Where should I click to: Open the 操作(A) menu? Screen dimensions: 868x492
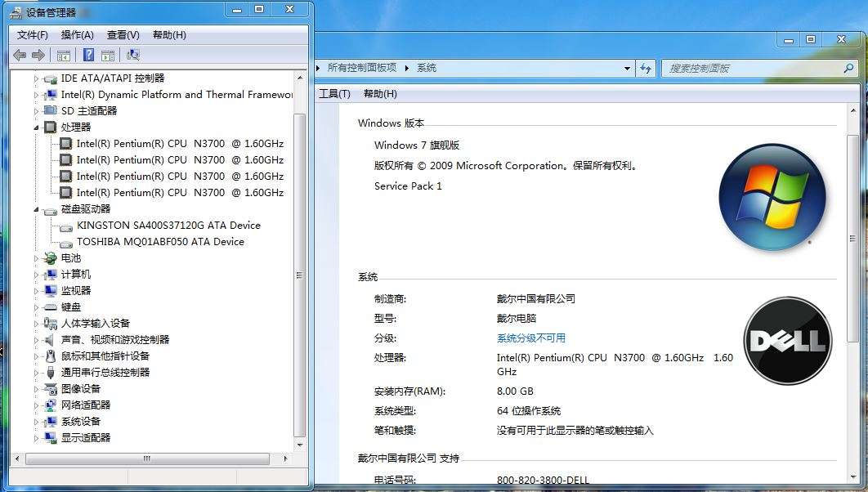[78, 35]
